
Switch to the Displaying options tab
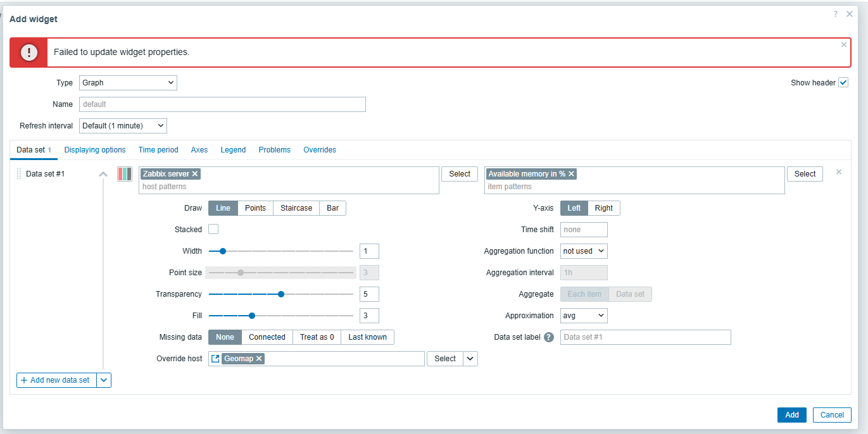95,150
